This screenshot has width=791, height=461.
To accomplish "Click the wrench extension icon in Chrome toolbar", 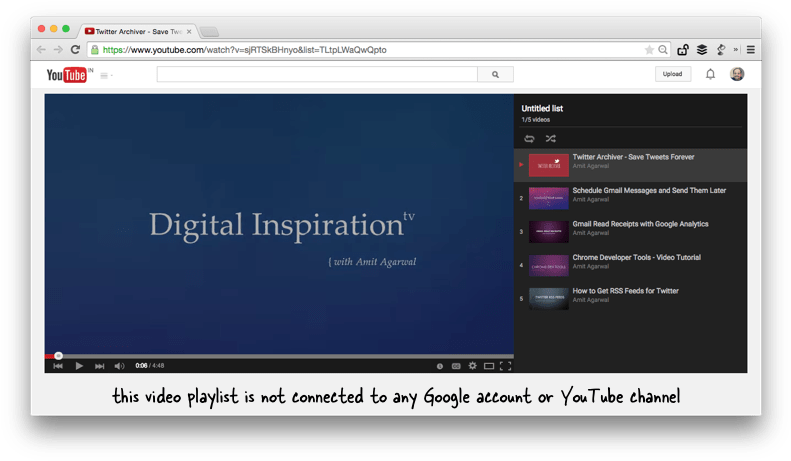I will point(721,49).
